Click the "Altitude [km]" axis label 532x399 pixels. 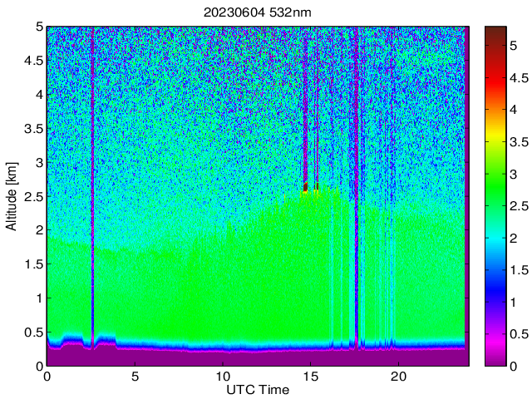11,196
